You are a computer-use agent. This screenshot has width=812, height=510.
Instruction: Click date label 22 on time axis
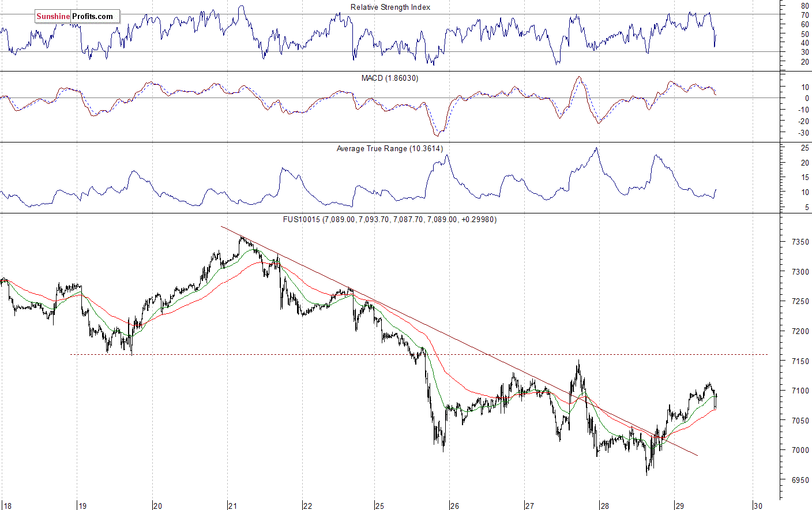click(x=308, y=506)
